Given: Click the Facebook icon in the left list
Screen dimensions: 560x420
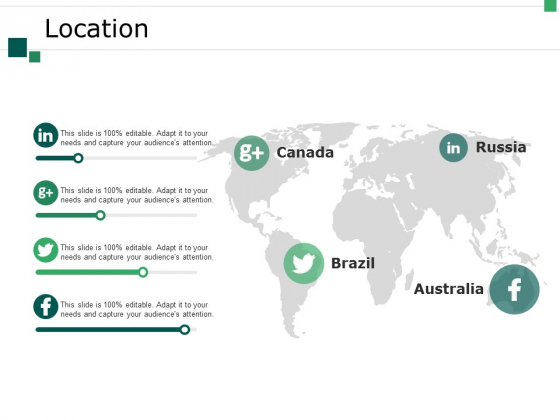Looking at the screenshot, I should tap(46, 307).
